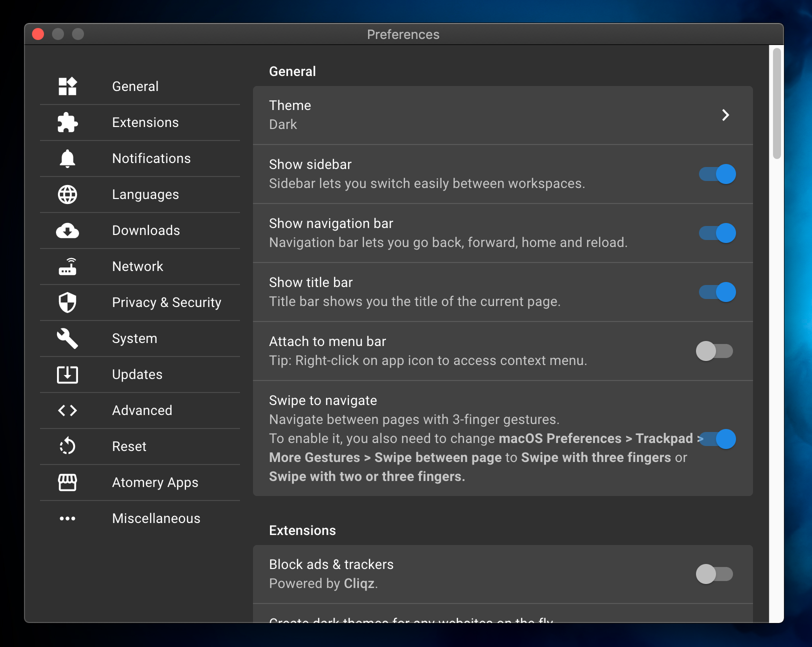Enable Attach to menu bar
Image resolution: width=812 pixels, height=647 pixels.
(x=714, y=351)
